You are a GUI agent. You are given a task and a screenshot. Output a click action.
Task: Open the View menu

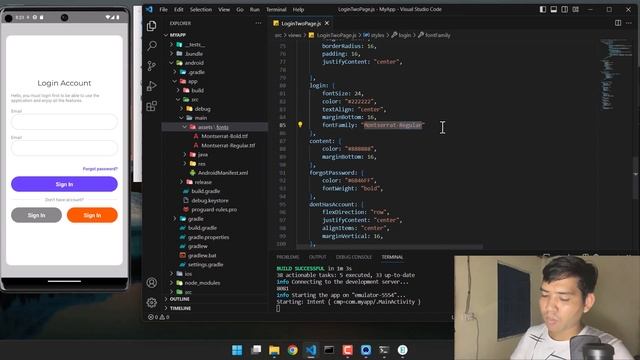click(224, 9)
